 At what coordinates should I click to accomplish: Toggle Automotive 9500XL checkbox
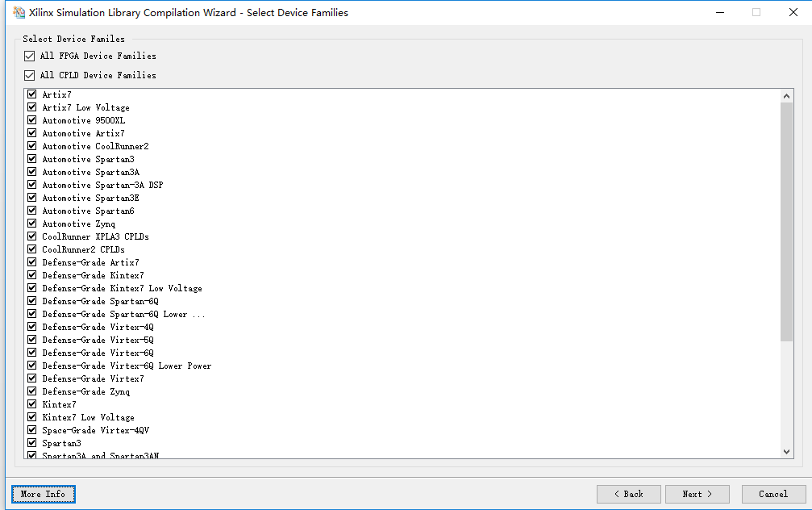tap(32, 120)
